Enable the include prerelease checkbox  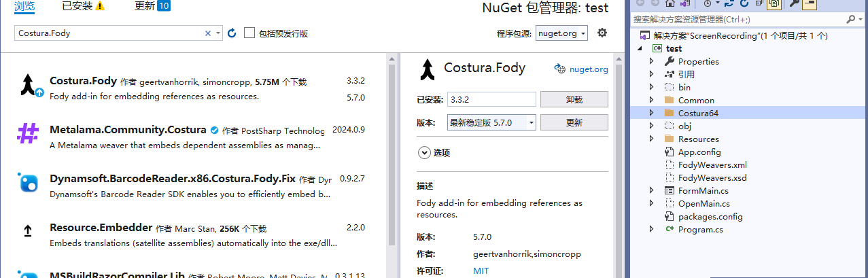pos(249,33)
